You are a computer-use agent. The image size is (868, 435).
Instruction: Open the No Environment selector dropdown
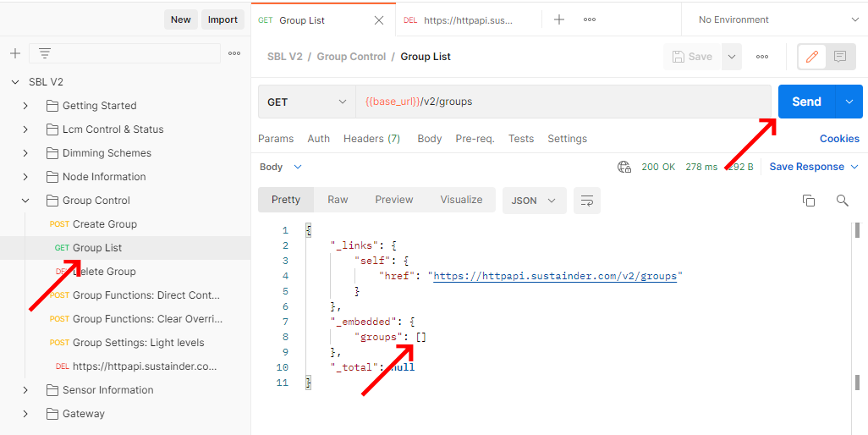point(774,19)
